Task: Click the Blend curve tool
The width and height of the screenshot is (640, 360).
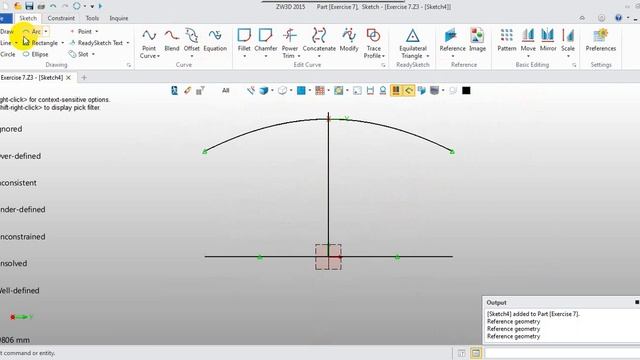Action: coord(172,40)
